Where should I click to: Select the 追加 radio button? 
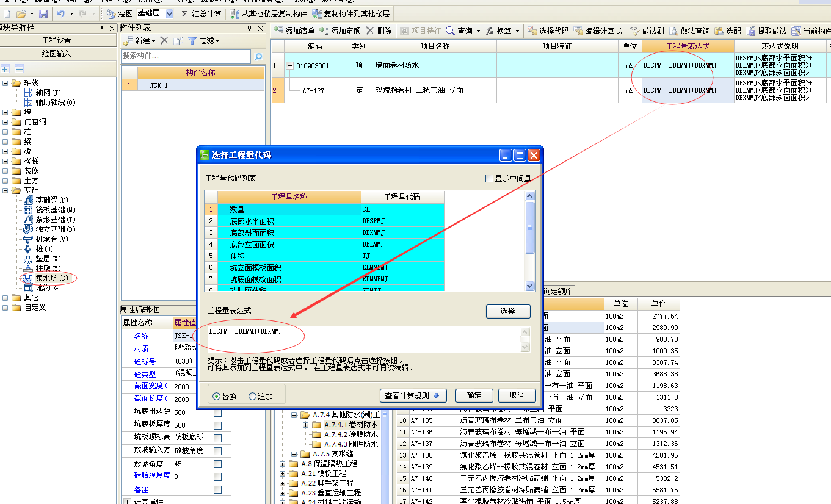coord(252,396)
